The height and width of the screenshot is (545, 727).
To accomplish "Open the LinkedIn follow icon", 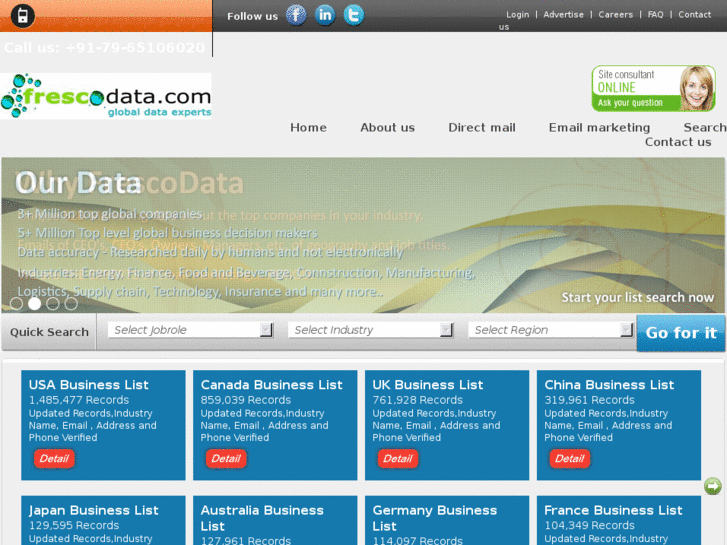I will tap(325, 15).
